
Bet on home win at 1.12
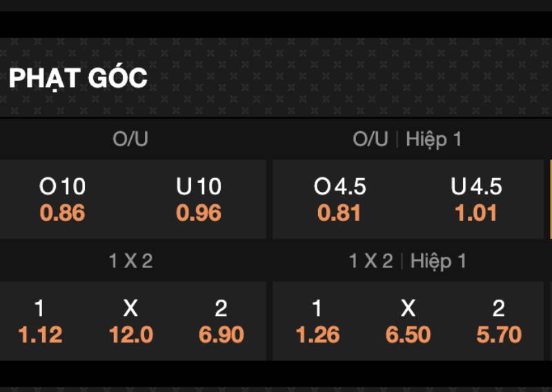click(40, 322)
